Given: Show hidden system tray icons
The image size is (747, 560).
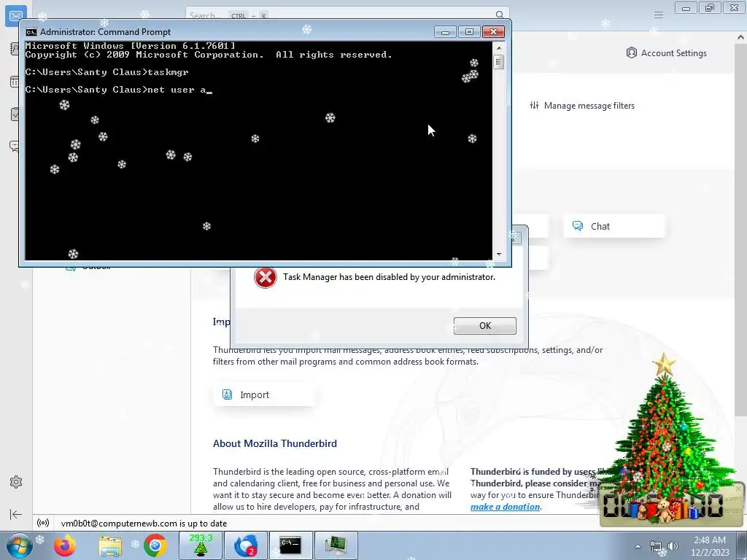Looking at the screenshot, I should (x=638, y=546).
